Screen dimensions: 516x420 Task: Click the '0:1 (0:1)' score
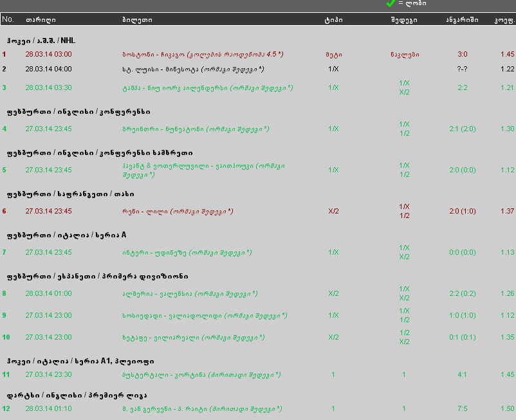[463, 337]
